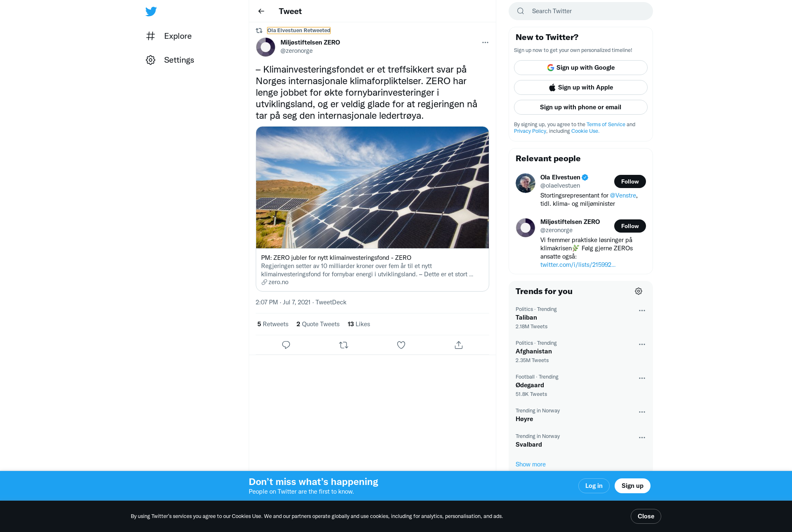Open the solar panel article image
The height and width of the screenshot is (532, 792).
[x=372, y=187]
